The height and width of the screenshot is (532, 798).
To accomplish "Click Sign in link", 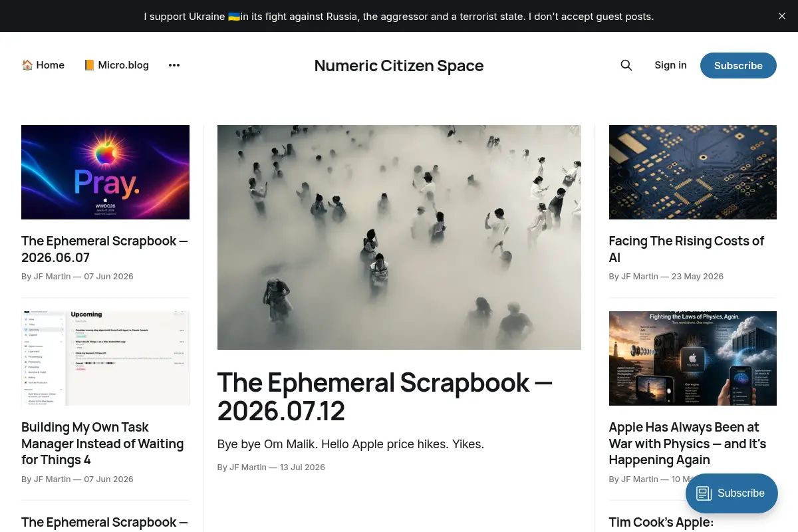I will point(670,65).
